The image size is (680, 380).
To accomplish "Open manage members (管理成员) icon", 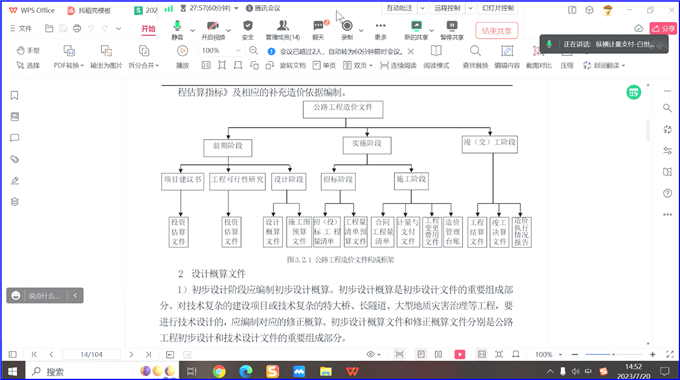I will (283, 30).
